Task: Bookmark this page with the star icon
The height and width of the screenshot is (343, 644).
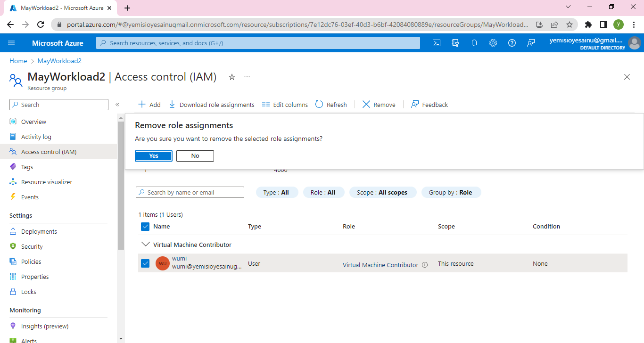Action: pyautogui.click(x=570, y=24)
